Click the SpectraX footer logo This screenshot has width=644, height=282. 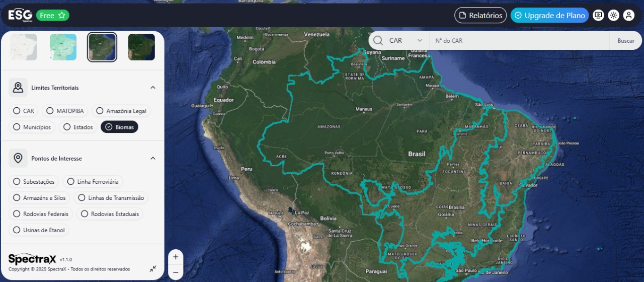pos(32,259)
